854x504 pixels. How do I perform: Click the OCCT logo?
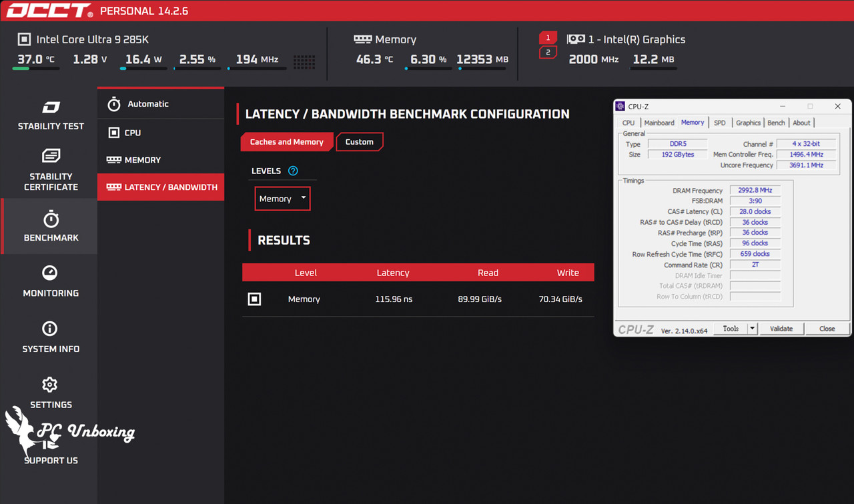click(x=49, y=11)
